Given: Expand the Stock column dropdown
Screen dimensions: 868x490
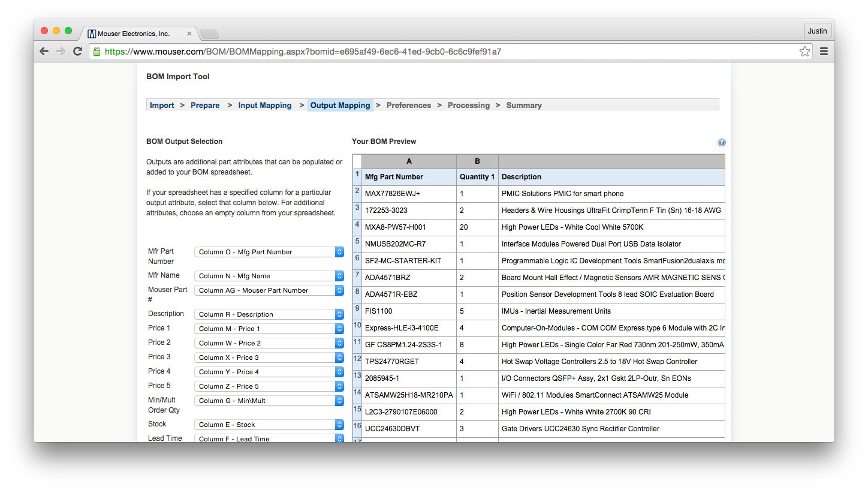Looking at the screenshot, I should (x=269, y=425).
